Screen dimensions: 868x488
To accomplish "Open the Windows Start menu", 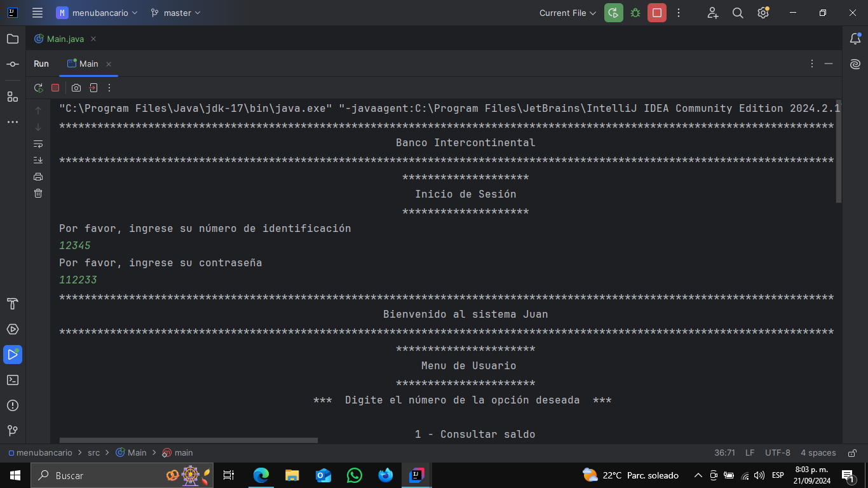I will click(15, 475).
